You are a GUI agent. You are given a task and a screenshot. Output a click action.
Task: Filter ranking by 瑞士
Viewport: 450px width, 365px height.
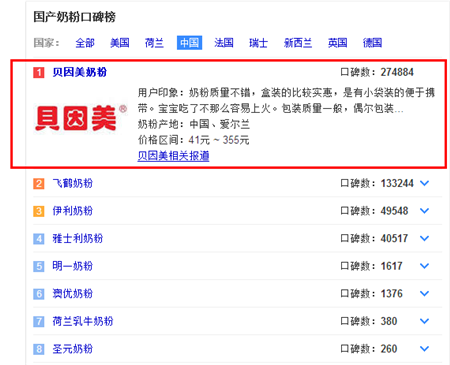pos(258,43)
